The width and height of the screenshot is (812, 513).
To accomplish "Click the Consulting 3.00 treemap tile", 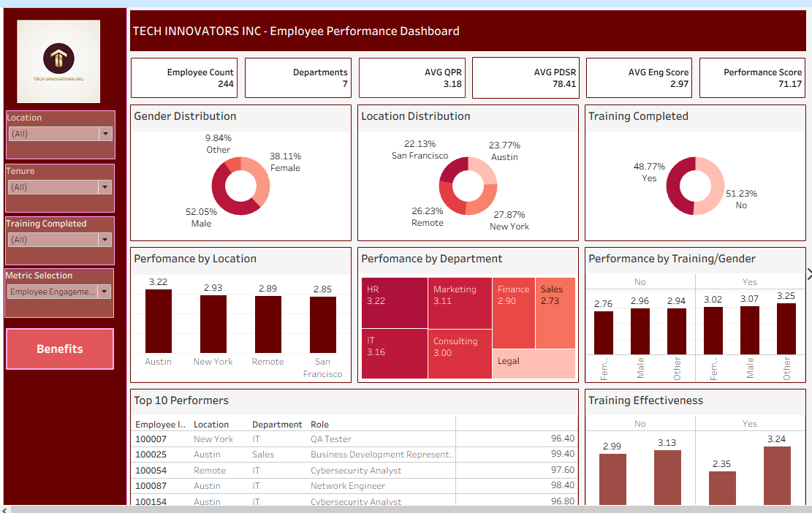I will [x=460, y=354].
